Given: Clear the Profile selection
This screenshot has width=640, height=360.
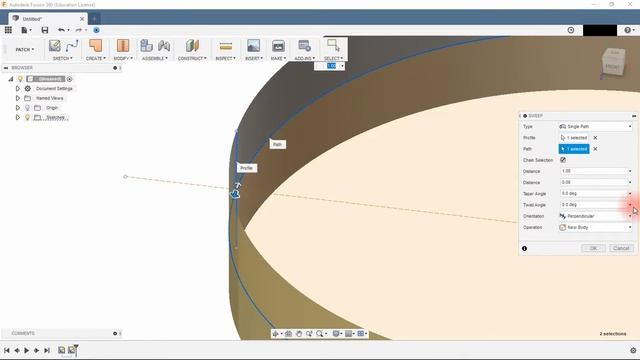Looking at the screenshot, I should pos(595,138).
